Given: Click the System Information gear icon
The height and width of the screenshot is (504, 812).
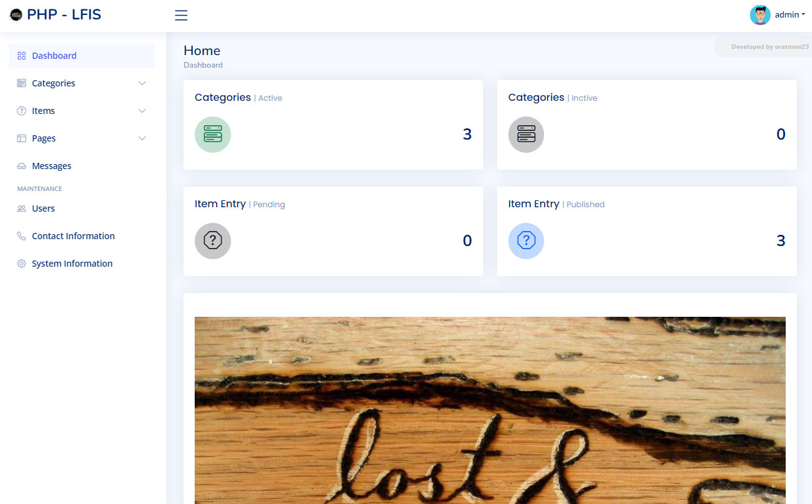Looking at the screenshot, I should coord(21,264).
